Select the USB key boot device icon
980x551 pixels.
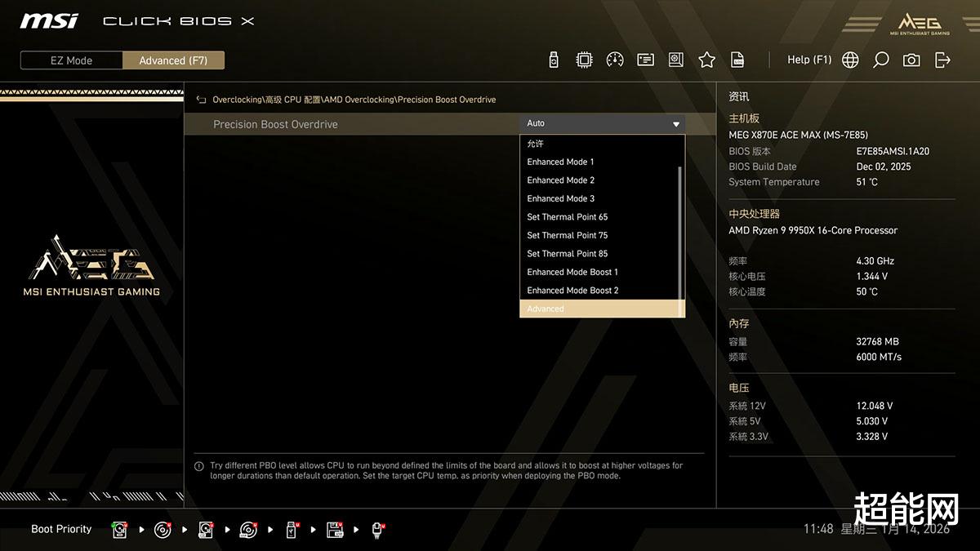point(292,530)
